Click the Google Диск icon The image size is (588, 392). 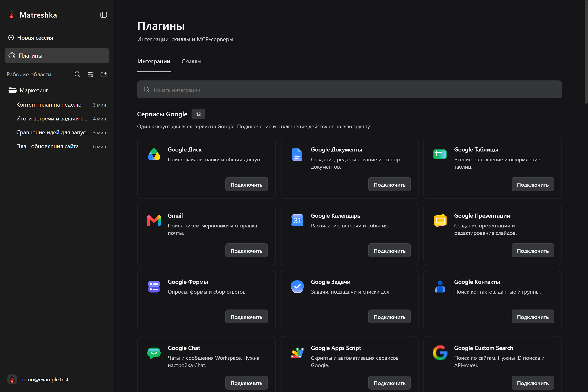pyautogui.click(x=154, y=154)
